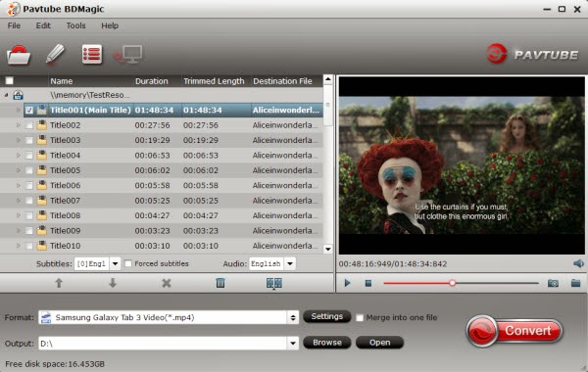
Task: Click the trash can delete icon
Action: 220,283
